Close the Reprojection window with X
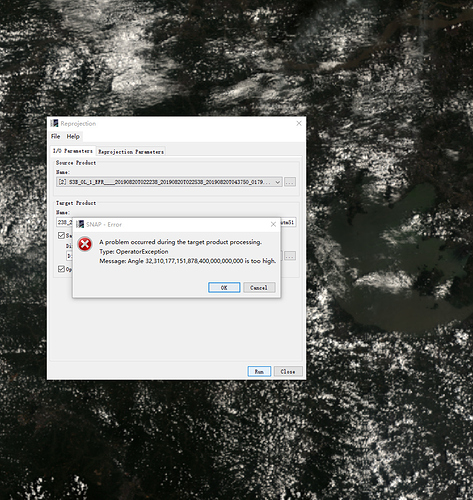 (299, 123)
